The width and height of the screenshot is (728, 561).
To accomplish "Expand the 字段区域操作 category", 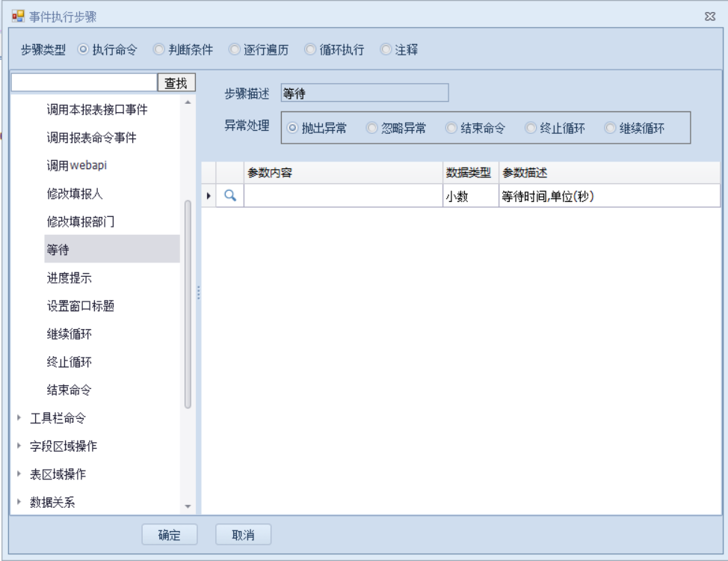I will pyautogui.click(x=19, y=447).
